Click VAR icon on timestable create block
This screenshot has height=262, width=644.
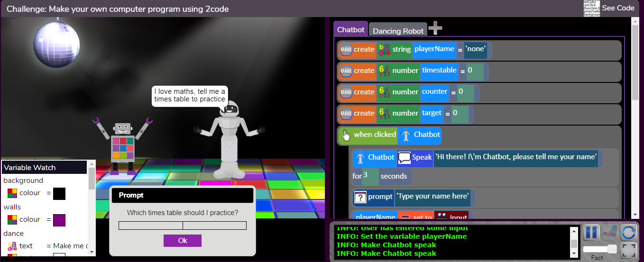pos(346,71)
